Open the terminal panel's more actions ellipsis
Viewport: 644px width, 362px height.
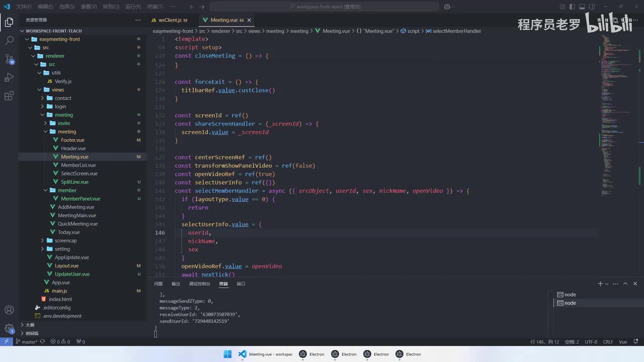616,284
